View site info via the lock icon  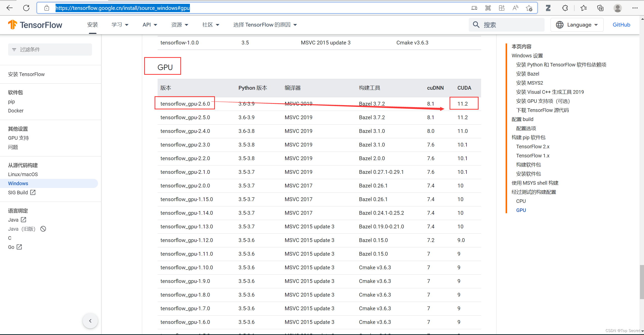[x=47, y=8]
